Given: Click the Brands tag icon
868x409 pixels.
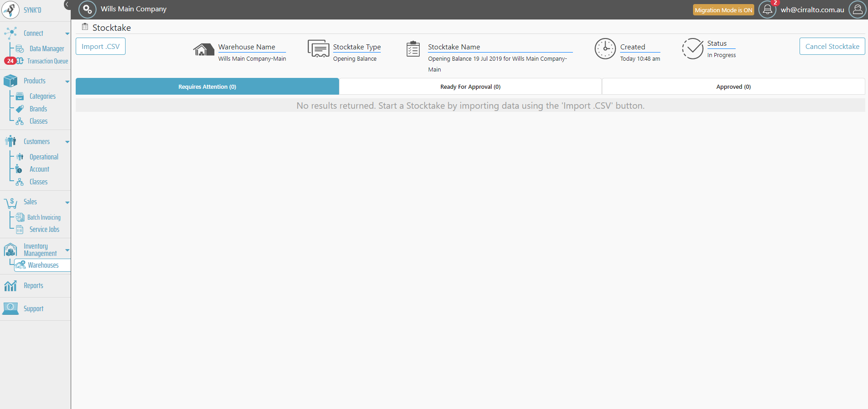Looking at the screenshot, I should click(x=20, y=109).
